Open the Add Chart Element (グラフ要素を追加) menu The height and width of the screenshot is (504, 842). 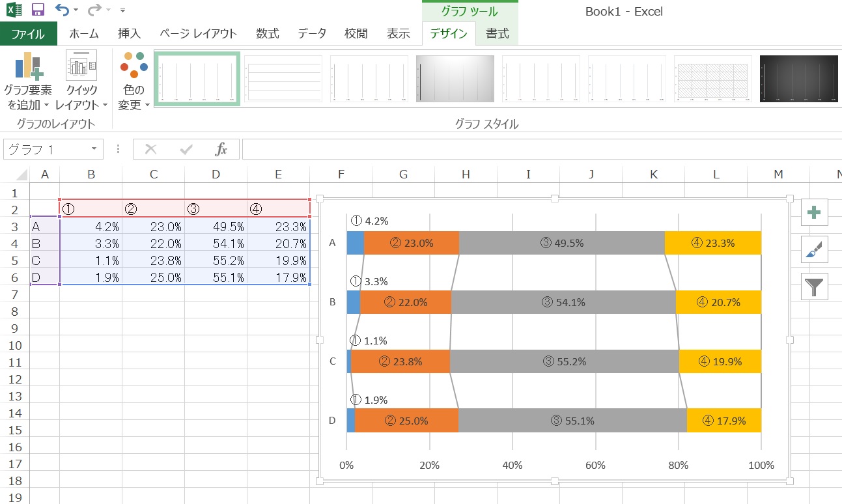pyautogui.click(x=27, y=81)
